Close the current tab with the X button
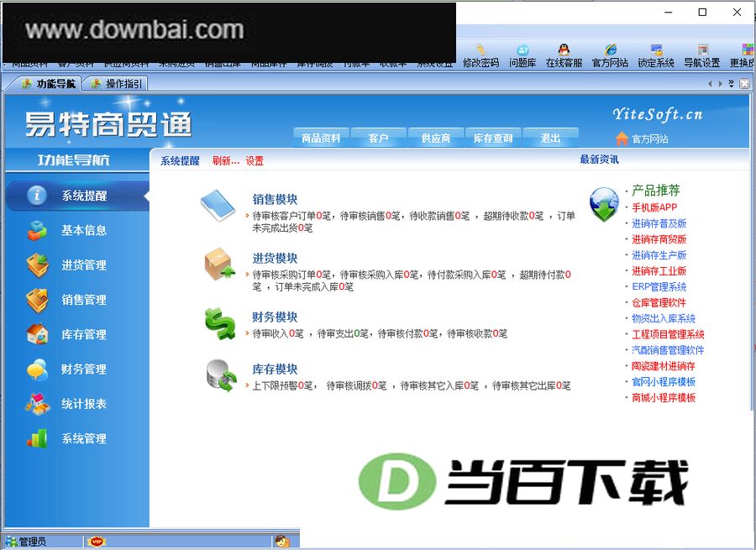 click(x=744, y=83)
